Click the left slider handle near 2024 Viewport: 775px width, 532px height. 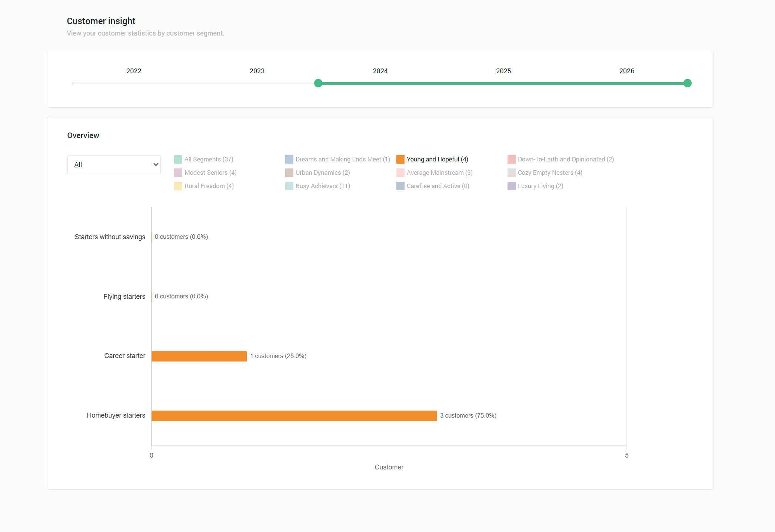coord(318,83)
